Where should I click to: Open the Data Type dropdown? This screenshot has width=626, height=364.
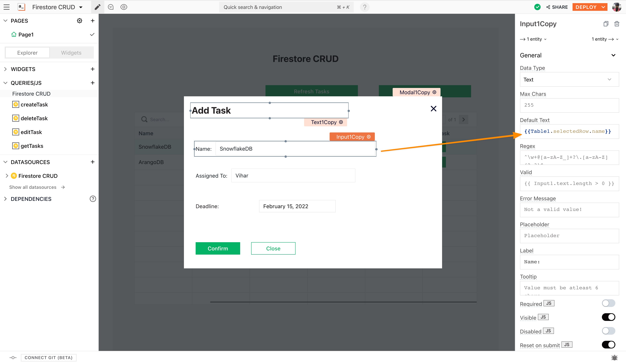click(x=569, y=80)
